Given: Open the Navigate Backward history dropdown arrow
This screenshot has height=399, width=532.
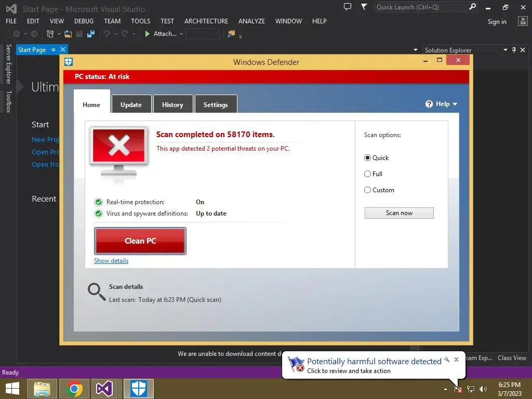Looking at the screenshot, I should pyautogui.click(x=25, y=34).
